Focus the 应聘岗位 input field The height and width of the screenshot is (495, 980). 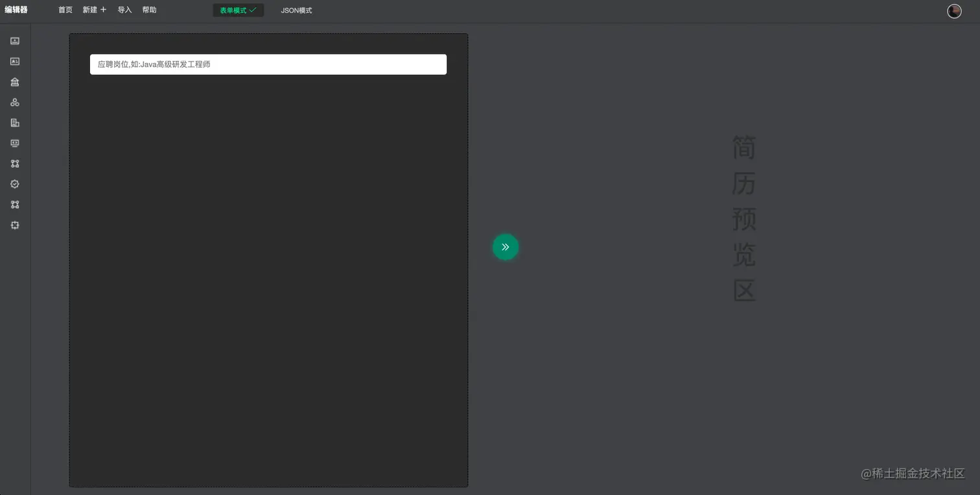click(268, 64)
